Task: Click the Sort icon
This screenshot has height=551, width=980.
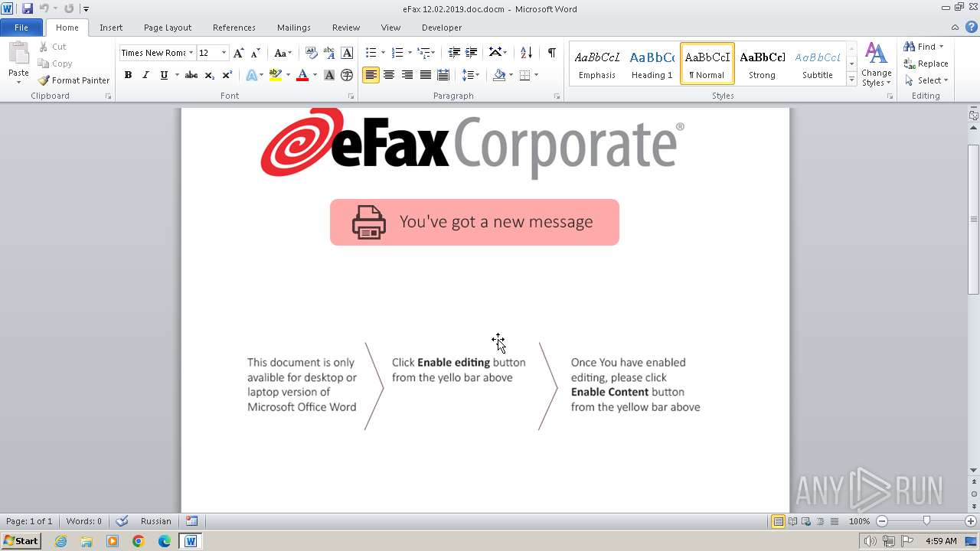Action: [526, 53]
